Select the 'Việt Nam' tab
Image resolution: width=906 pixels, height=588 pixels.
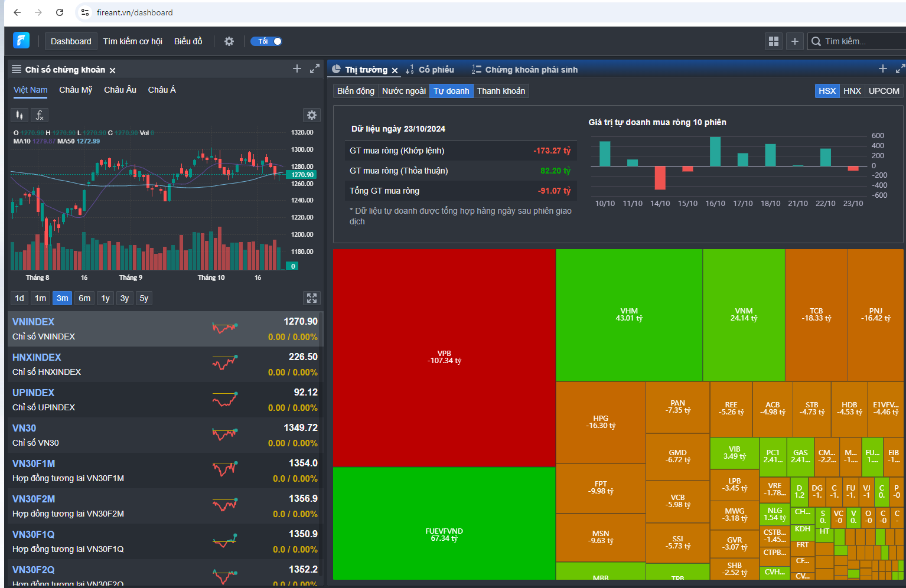click(31, 90)
